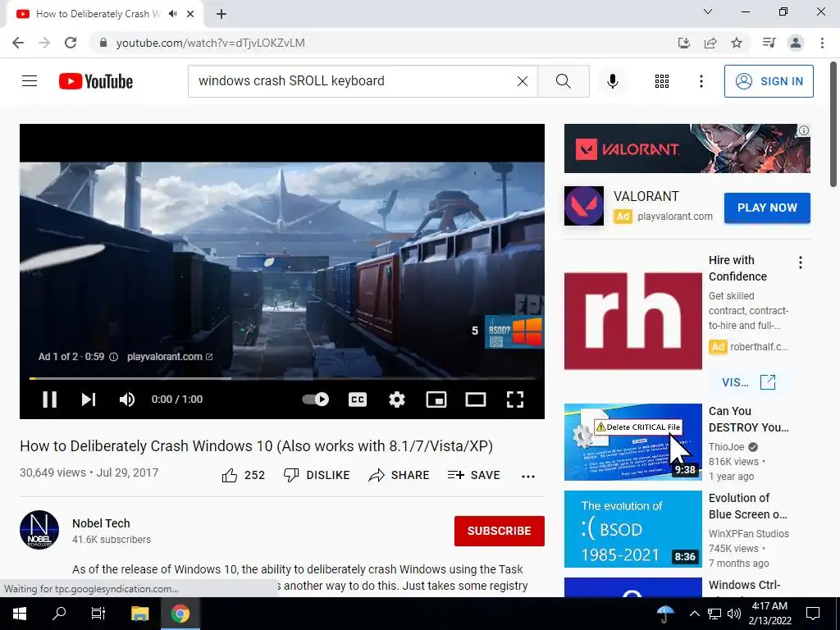Click the video progress bar

click(x=282, y=378)
